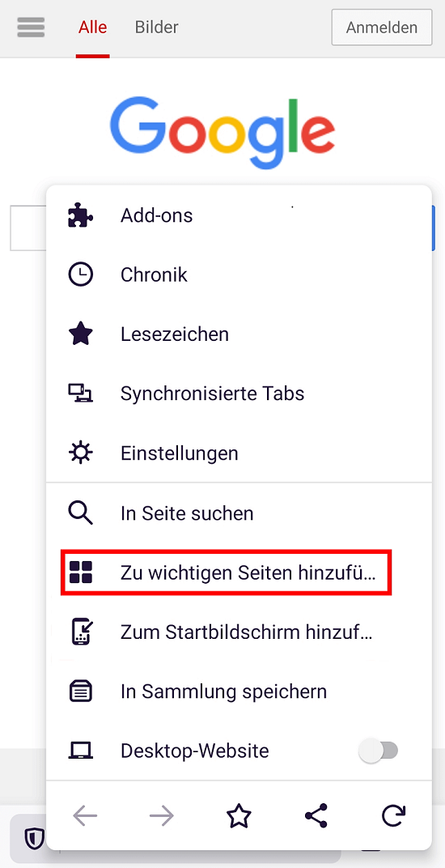Bookmark the page with the outline star
The height and width of the screenshot is (868, 445).
click(239, 815)
